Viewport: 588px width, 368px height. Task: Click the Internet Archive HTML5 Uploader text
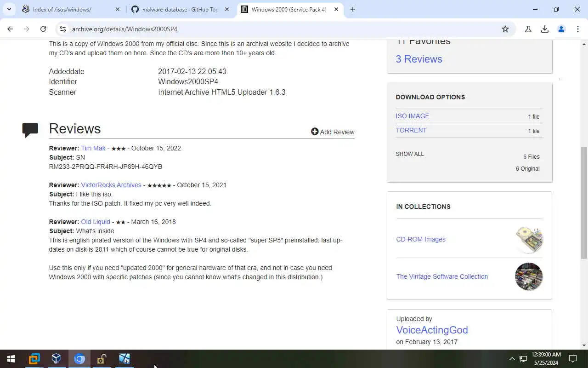(x=222, y=92)
